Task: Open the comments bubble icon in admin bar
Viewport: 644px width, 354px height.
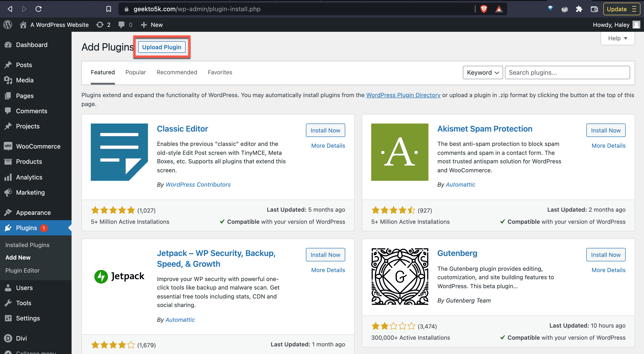Action: [122, 25]
